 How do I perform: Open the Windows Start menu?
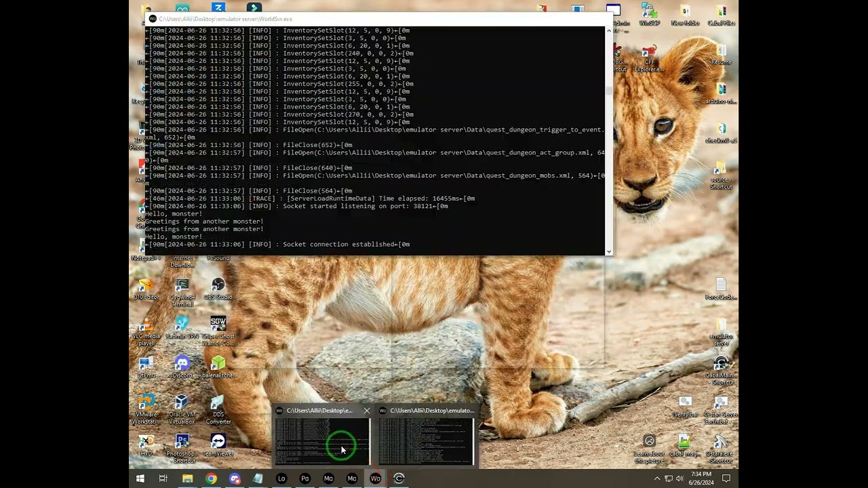[140, 479]
